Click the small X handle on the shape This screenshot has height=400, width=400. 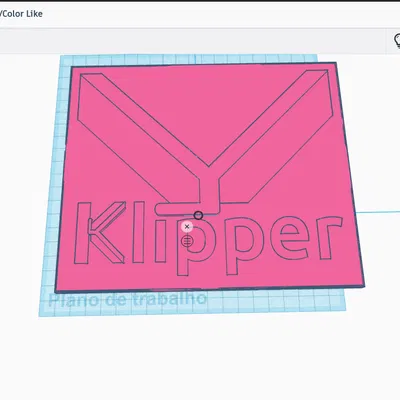[187, 227]
